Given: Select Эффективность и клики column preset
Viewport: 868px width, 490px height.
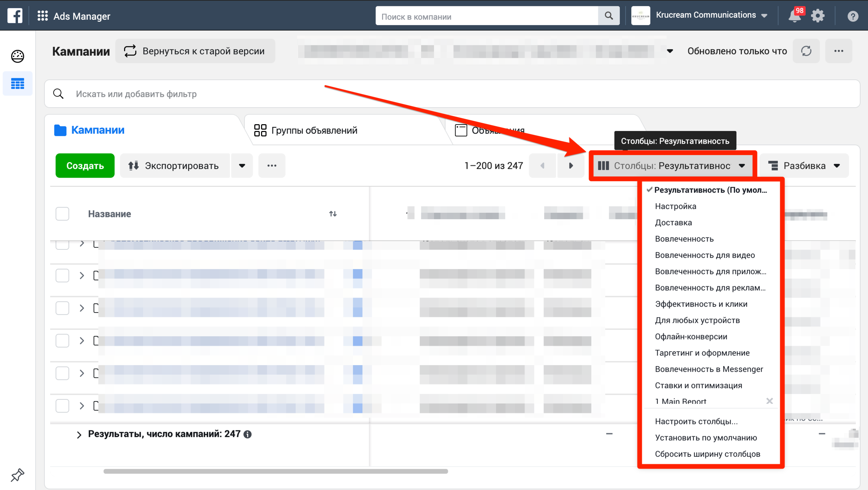Looking at the screenshot, I should click(700, 304).
